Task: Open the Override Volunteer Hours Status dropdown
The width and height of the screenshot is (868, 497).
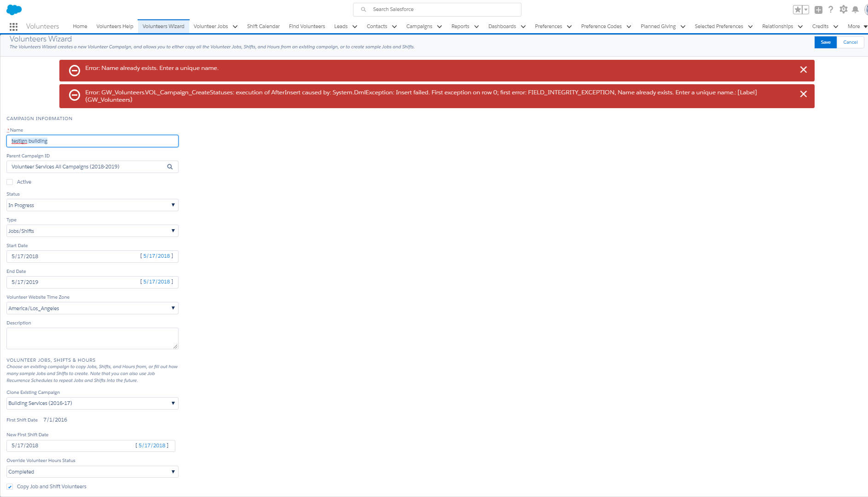Action: (93, 472)
